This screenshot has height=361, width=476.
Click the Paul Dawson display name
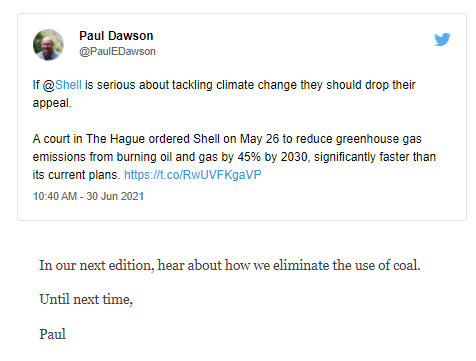pyautogui.click(x=116, y=36)
